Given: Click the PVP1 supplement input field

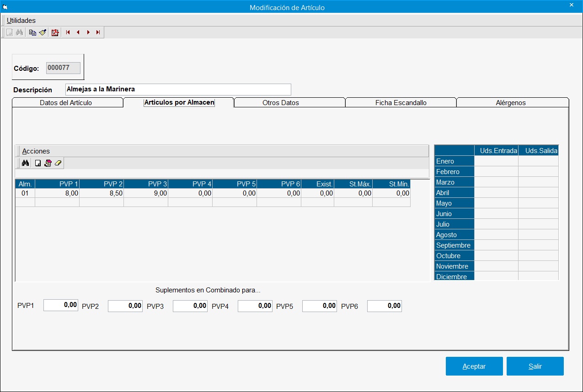Looking at the screenshot, I should (x=61, y=306).
